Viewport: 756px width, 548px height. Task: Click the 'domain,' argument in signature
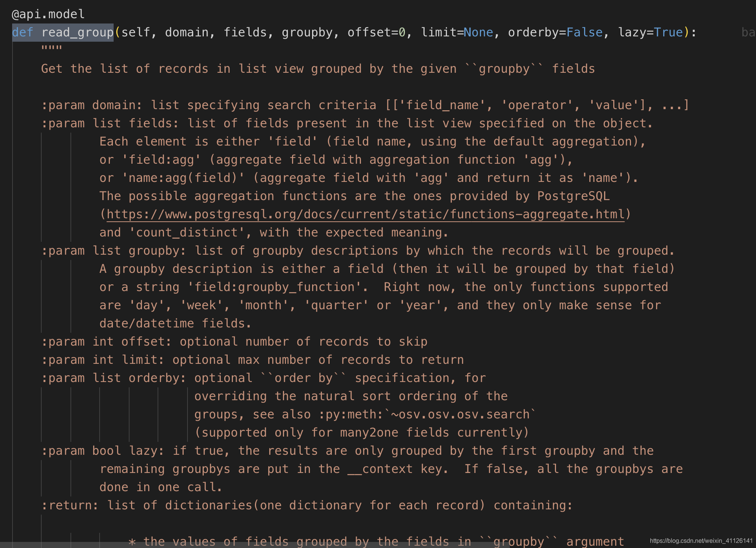(190, 33)
